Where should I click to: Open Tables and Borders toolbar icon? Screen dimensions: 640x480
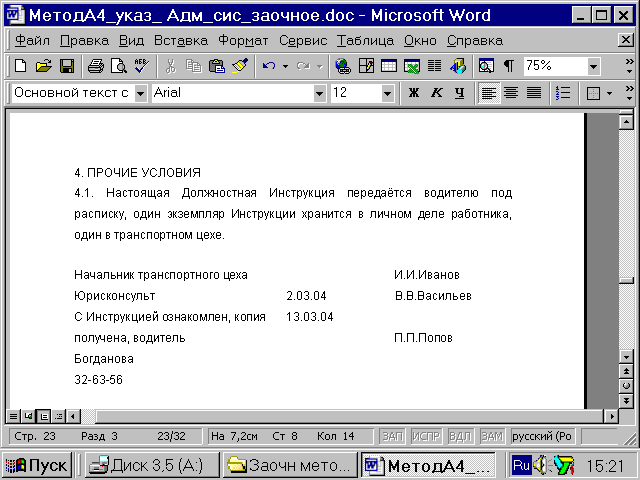point(366,66)
